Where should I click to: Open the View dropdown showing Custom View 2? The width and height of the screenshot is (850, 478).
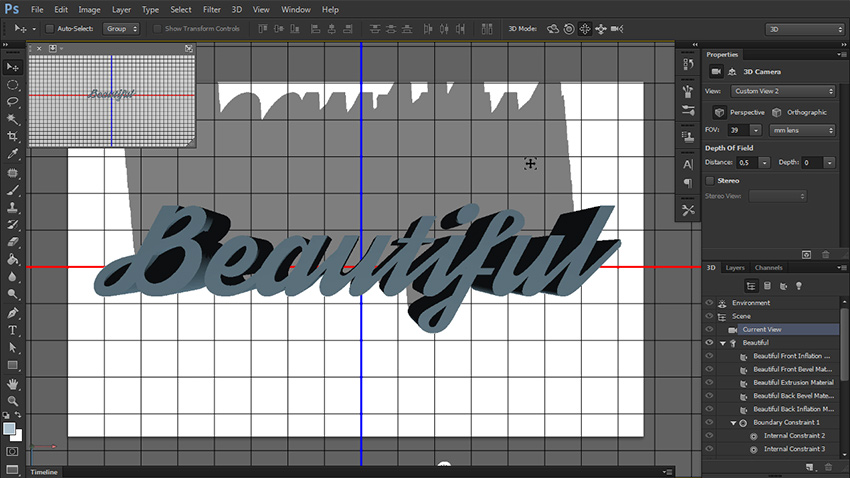point(782,91)
